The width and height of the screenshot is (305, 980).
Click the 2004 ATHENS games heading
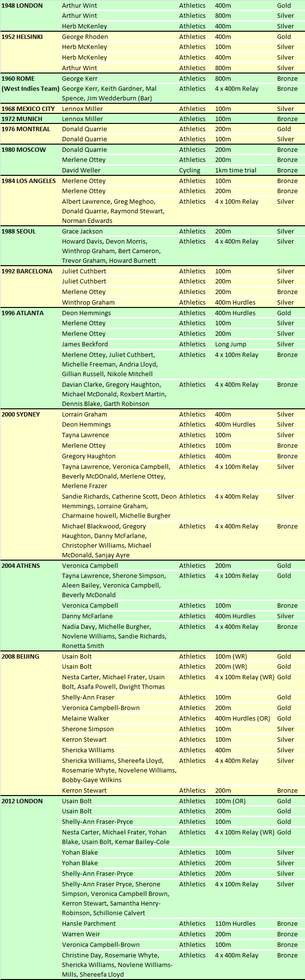[21, 566]
